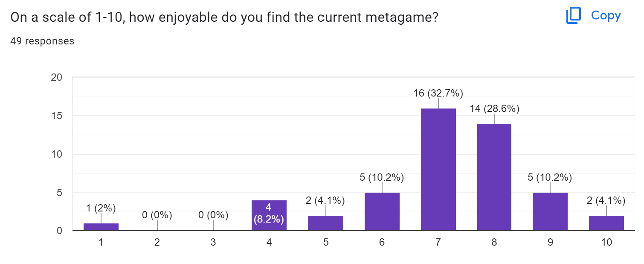Click the 14 (28.6%) data label
The height and width of the screenshot is (264, 644).
pos(494,109)
